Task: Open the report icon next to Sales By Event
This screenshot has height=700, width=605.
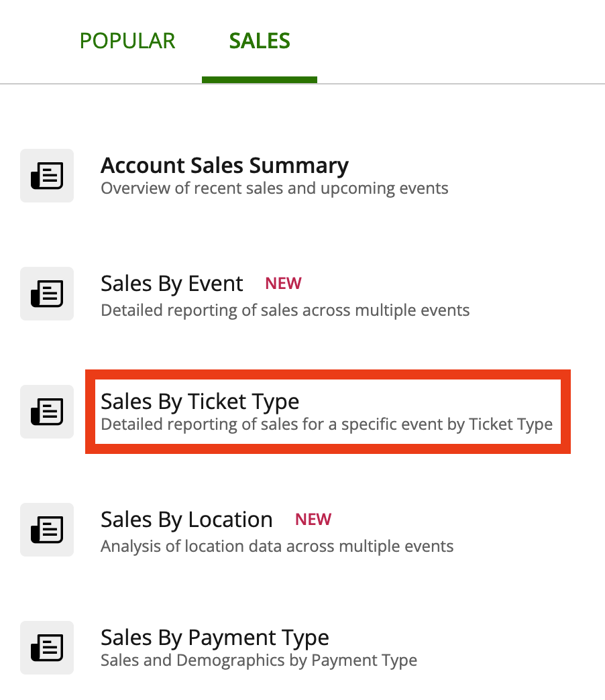Action: [46, 294]
